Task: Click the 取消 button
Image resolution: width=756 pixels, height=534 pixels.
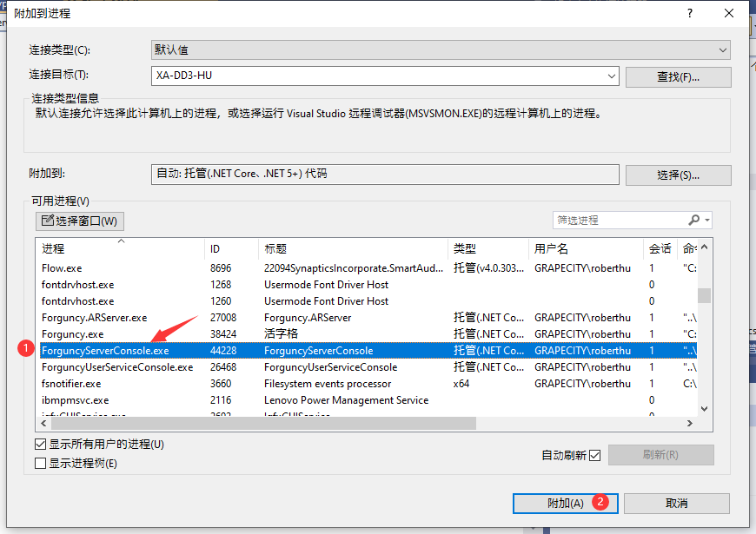Action: [x=676, y=503]
